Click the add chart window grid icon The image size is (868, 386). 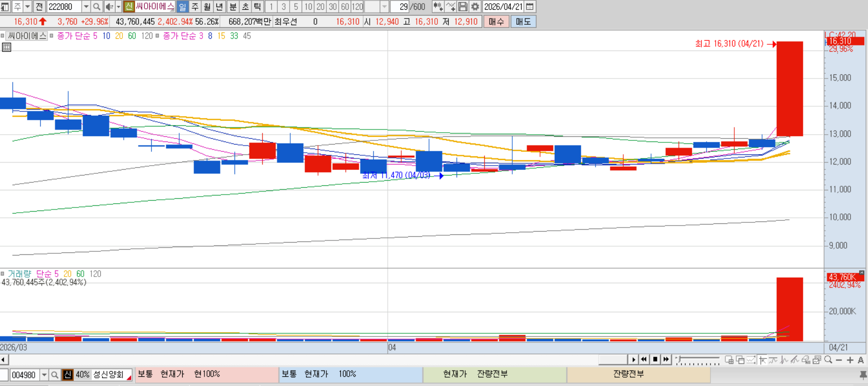coord(729,360)
